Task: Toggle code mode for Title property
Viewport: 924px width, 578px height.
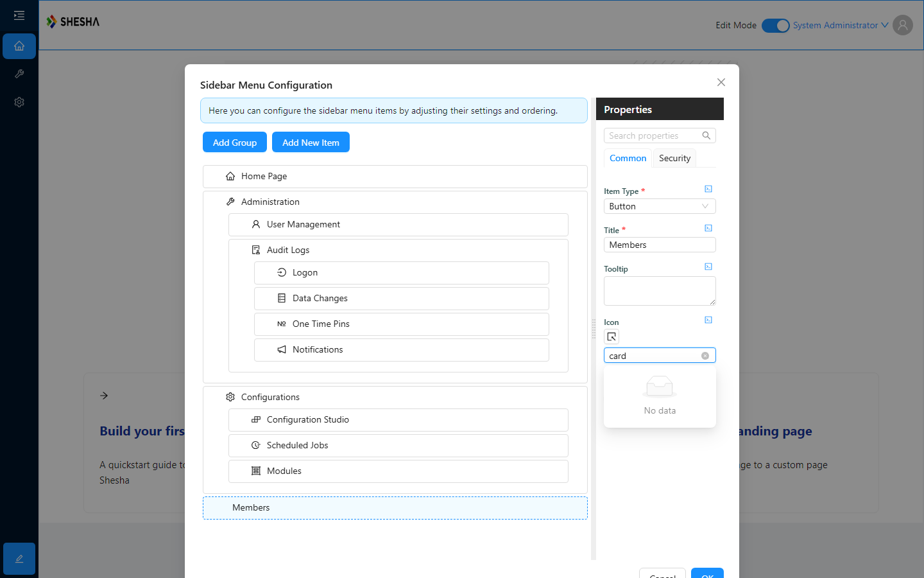Action: (x=708, y=228)
